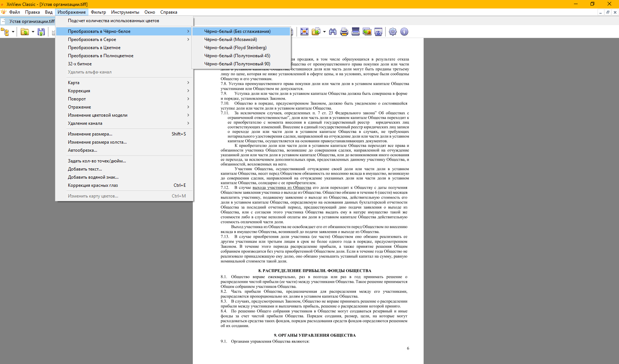Click page number 6 on document
This screenshot has width=619, height=364.
408,348
